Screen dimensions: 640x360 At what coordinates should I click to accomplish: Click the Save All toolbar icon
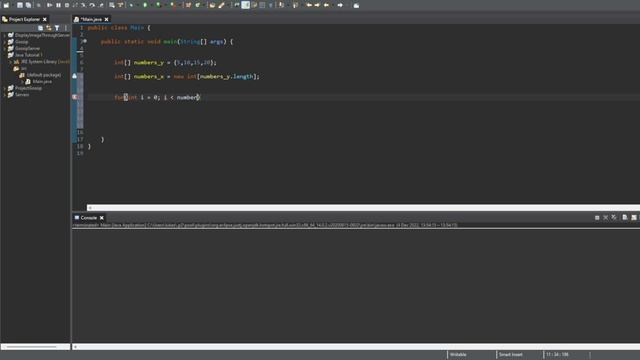pos(28,5)
